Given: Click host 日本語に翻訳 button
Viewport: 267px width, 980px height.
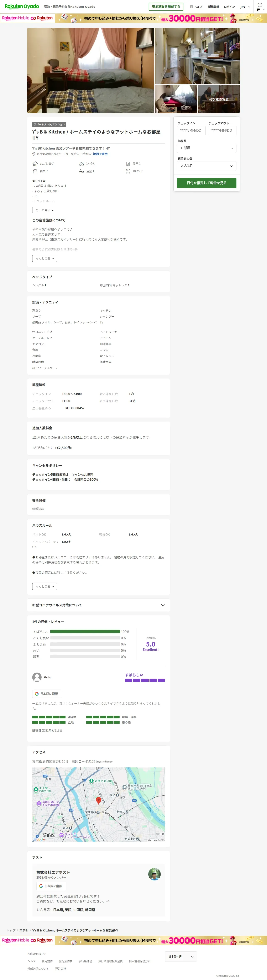Looking at the screenshot, I should [51, 886].
